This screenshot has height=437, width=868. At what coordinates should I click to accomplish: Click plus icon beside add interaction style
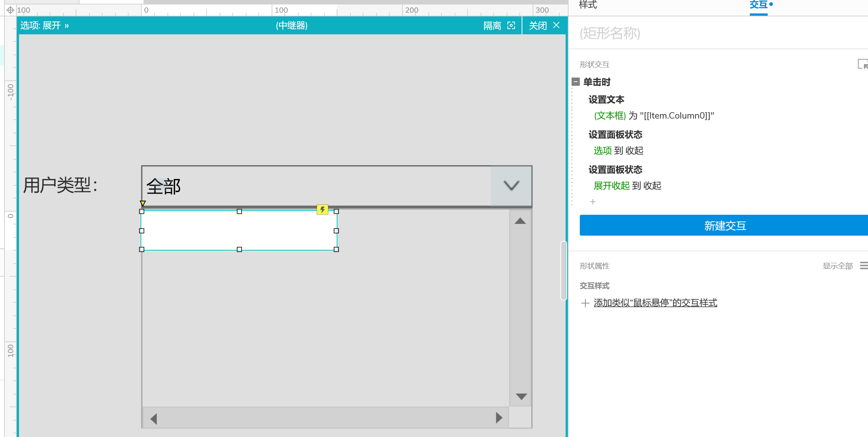coord(585,303)
